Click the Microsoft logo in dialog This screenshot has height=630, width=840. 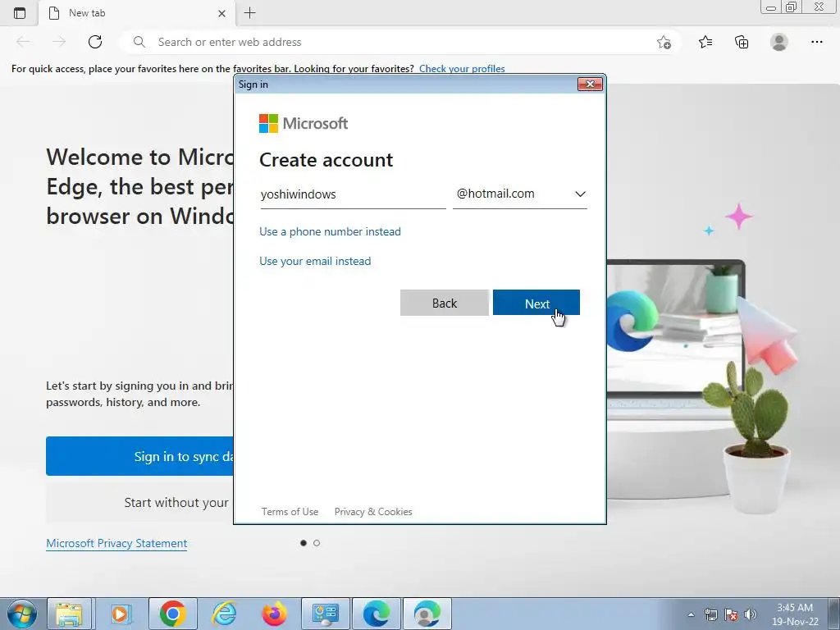pyautogui.click(x=304, y=123)
